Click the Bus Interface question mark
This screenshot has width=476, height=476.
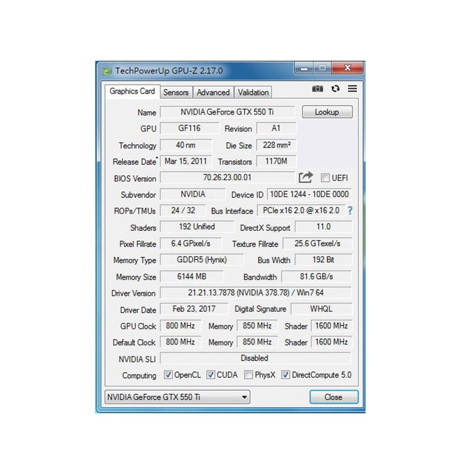[350, 211]
